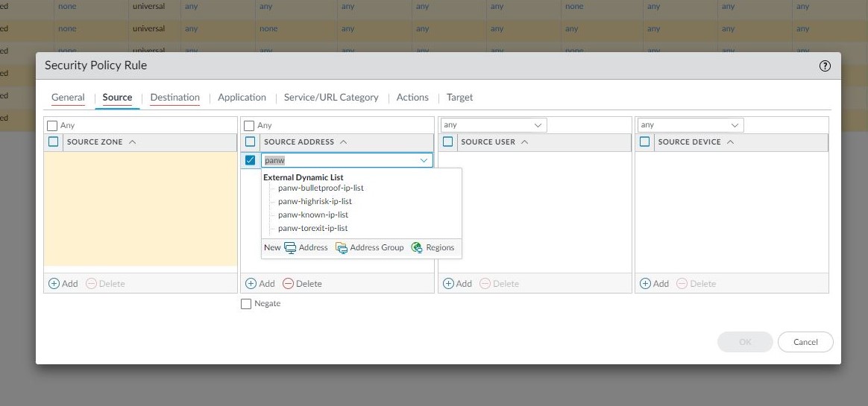Click Add under Source Device

[654, 284]
